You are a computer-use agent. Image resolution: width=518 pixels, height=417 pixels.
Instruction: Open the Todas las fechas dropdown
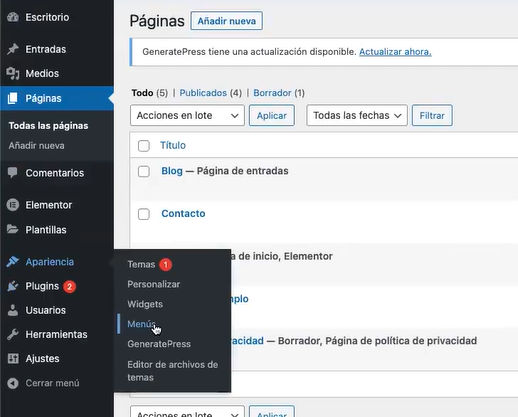[357, 115]
